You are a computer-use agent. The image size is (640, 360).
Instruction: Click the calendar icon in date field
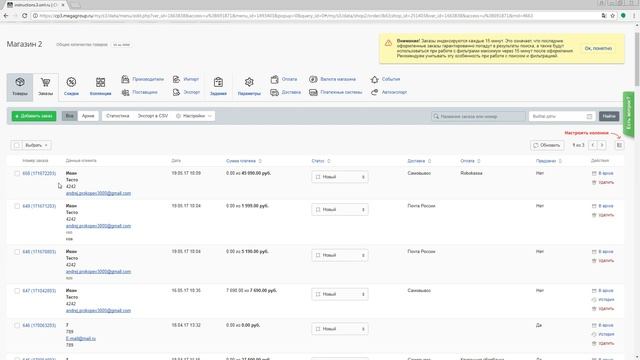tap(589, 116)
